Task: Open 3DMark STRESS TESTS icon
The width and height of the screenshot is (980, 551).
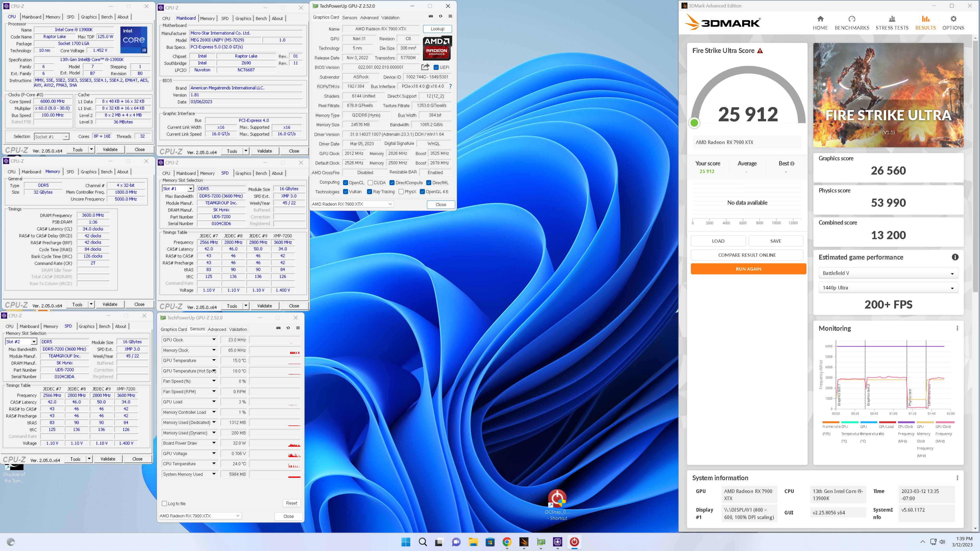Action: point(892,19)
